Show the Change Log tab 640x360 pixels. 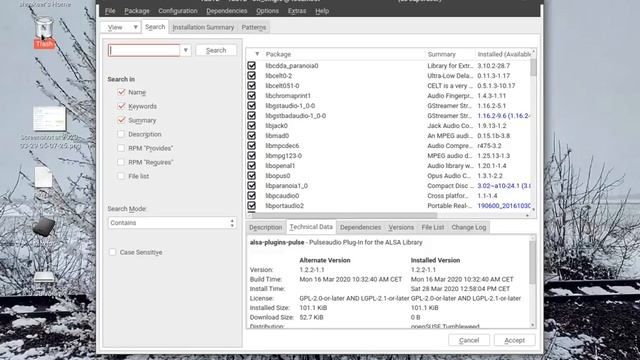[469, 227]
